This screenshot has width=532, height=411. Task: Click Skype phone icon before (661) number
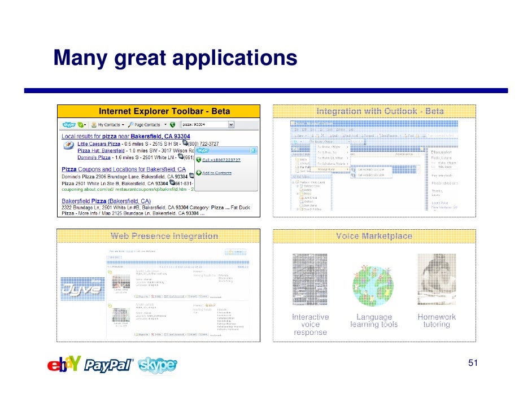181,156
